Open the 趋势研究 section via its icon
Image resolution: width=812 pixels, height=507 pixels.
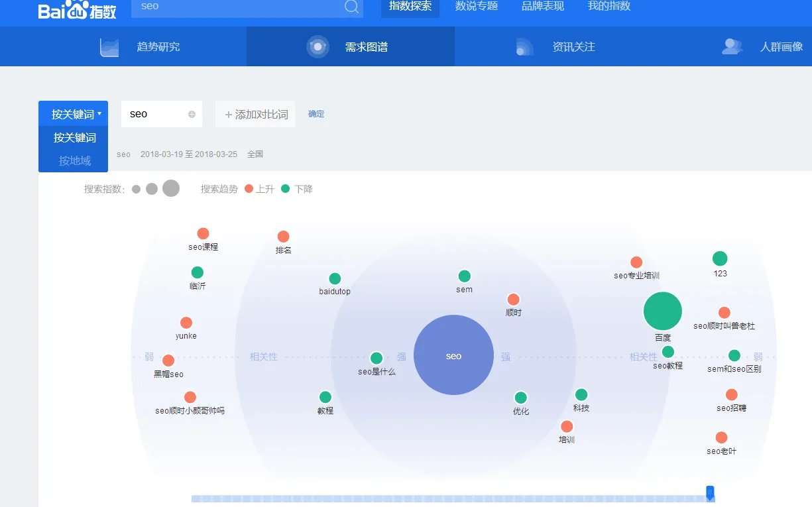(x=109, y=46)
